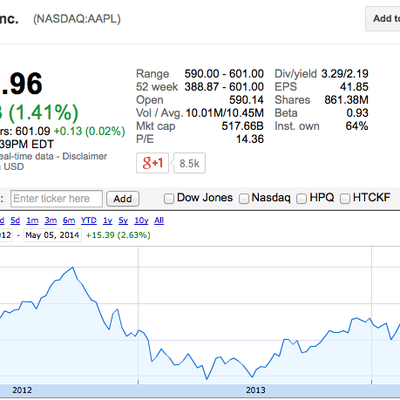Tick the HTCKF comparison checkbox

[345, 199]
